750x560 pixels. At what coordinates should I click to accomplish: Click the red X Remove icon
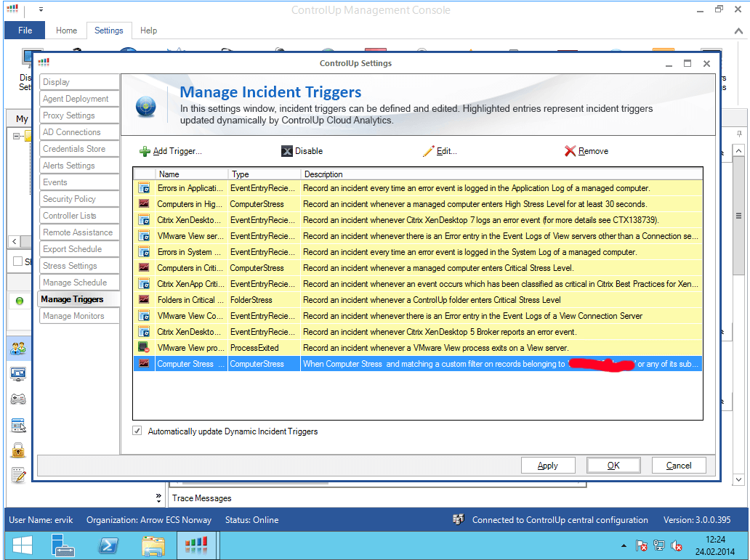click(570, 151)
